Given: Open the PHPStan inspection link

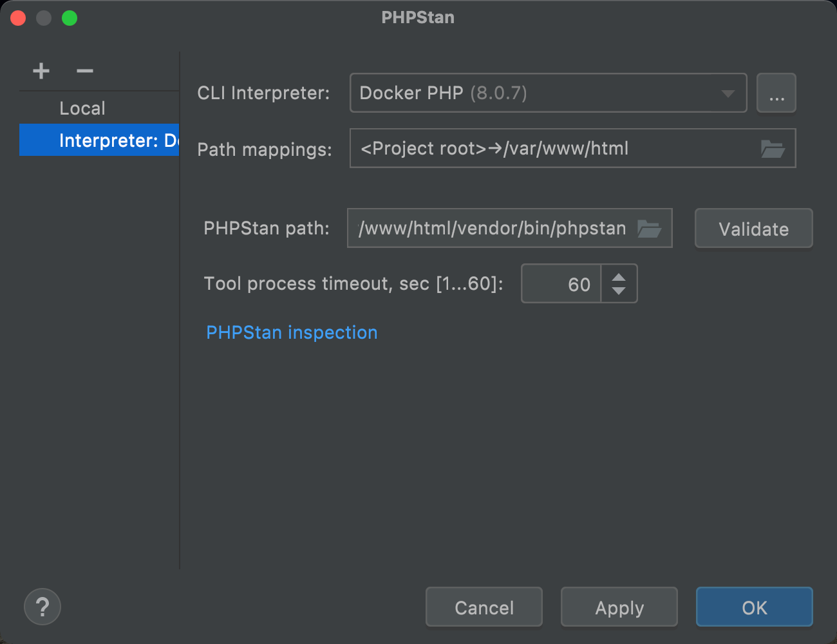Looking at the screenshot, I should click(x=292, y=332).
